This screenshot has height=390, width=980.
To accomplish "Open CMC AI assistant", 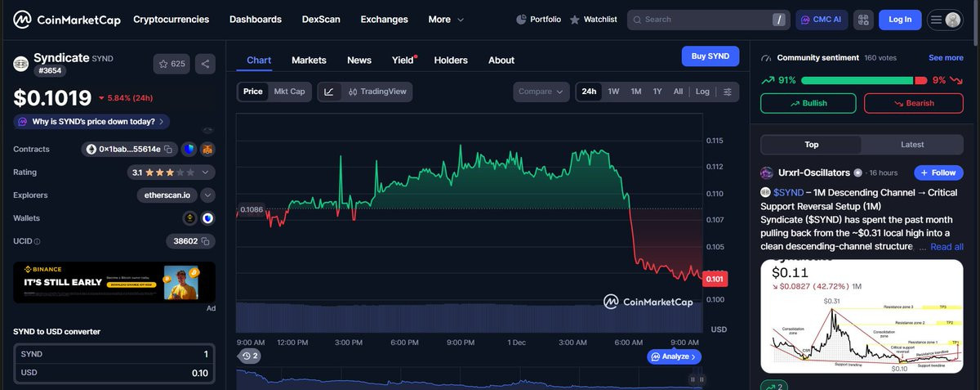I will (822, 20).
